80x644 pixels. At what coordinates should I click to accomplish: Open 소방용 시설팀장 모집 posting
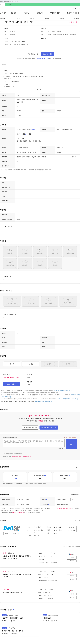tap(13, 592)
